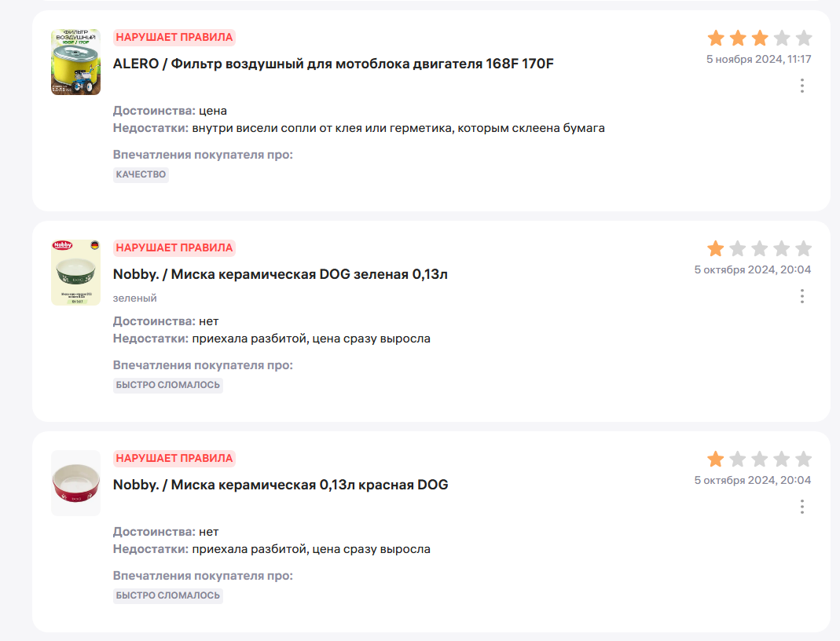Image resolution: width=840 pixels, height=641 pixels.
Task: Open Миска керамическая DOG зеленая 0,13л title
Action: pyautogui.click(x=281, y=274)
